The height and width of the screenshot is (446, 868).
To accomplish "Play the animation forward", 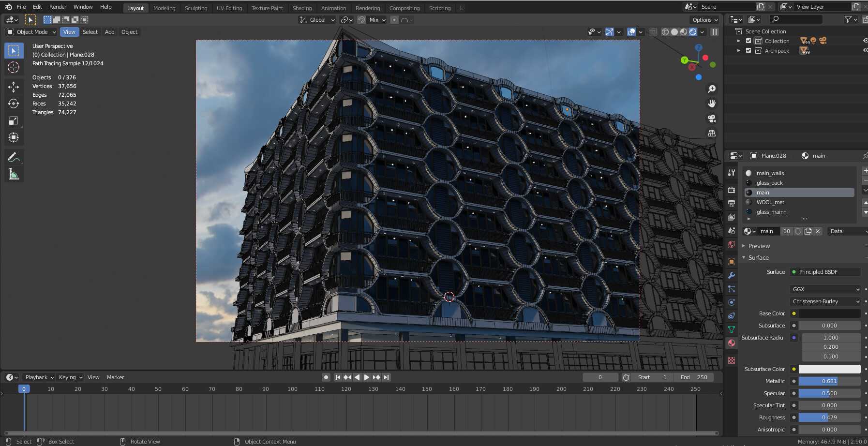I will (366, 377).
